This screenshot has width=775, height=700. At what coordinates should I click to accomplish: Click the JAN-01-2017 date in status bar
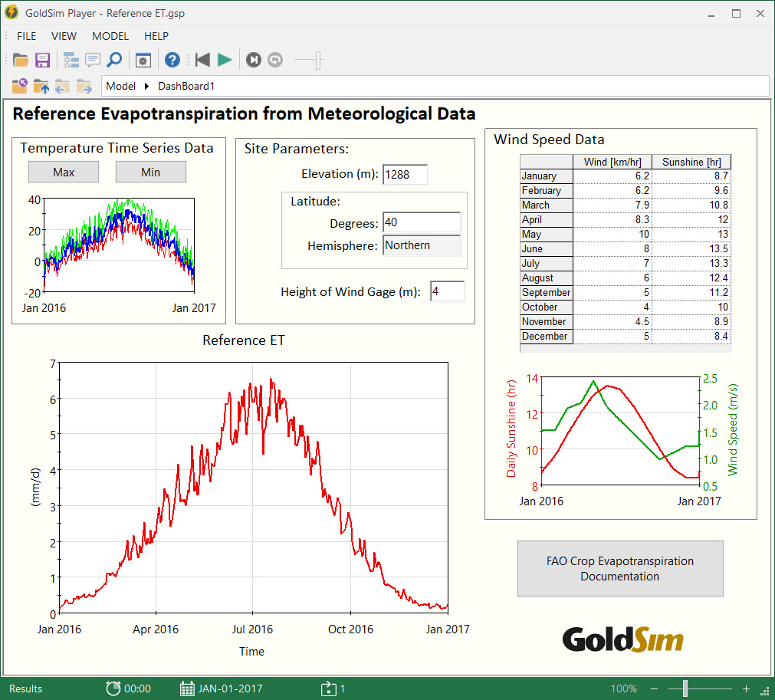coord(230,688)
